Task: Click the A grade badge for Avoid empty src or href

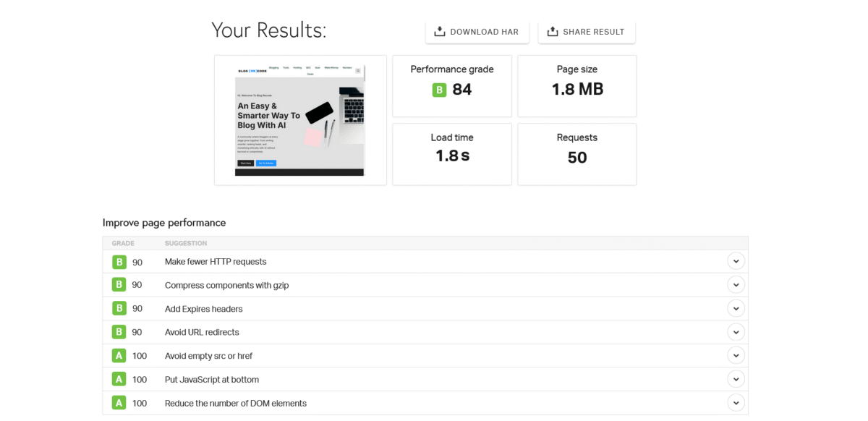Action: click(119, 356)
